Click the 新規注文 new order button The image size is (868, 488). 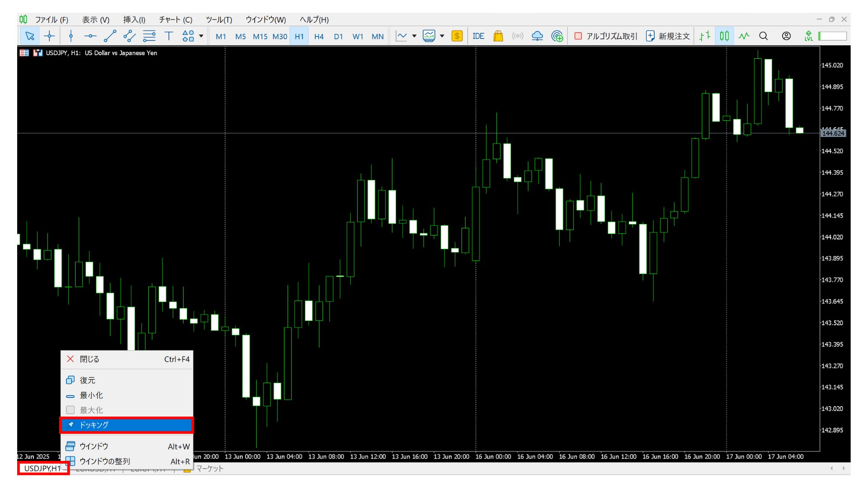[x=668, y=36]
